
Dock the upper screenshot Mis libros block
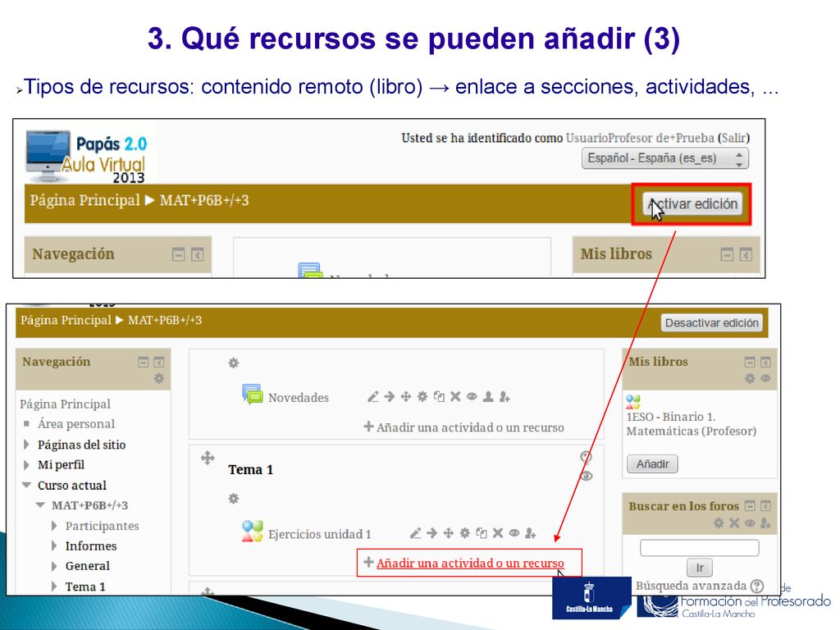[746, 254]
